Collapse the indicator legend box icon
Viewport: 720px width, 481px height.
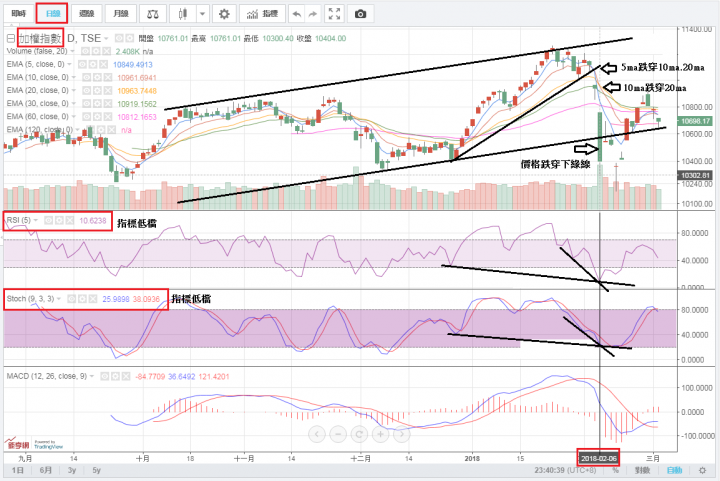click(x=11, y=39)
